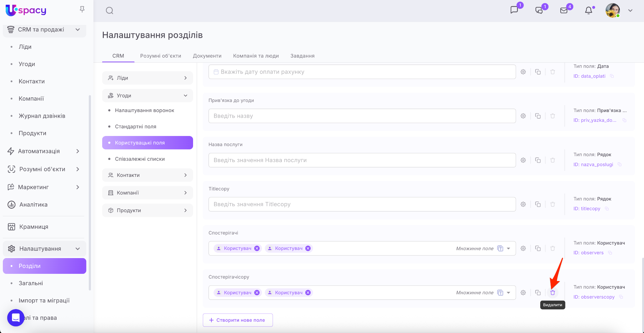Toggle multiple field icon in Спостерігачіcopy row
644x333 pixels.
click(x=500, y=293)
